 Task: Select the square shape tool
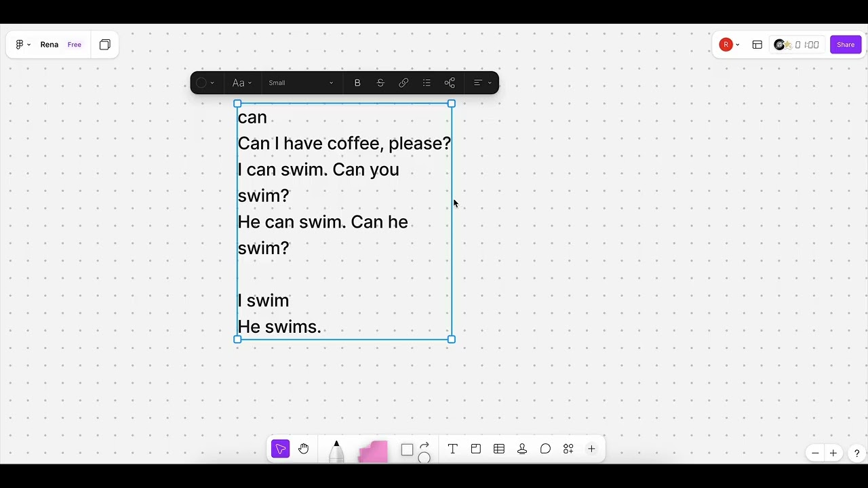click(x=407, y=450)
